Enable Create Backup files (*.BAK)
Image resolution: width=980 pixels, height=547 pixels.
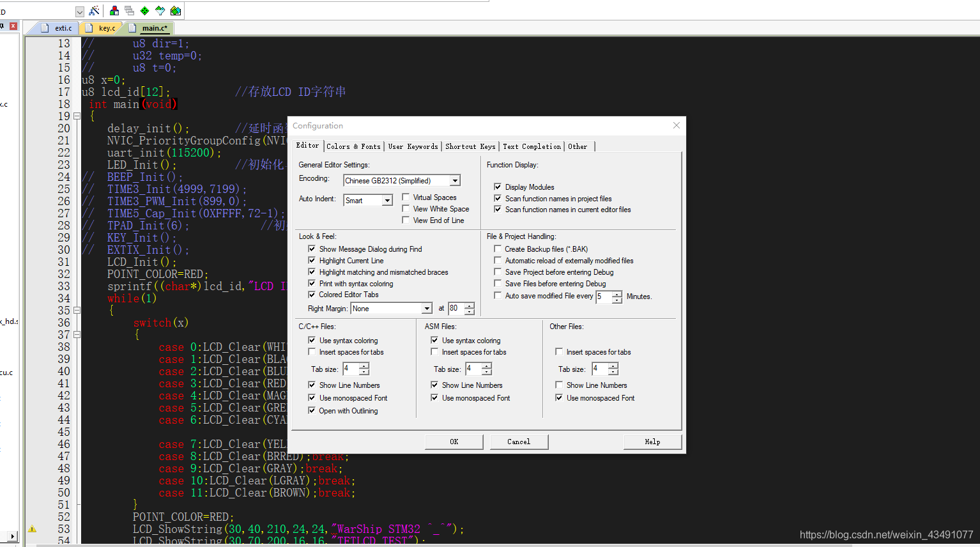click(x=498, y=249)
